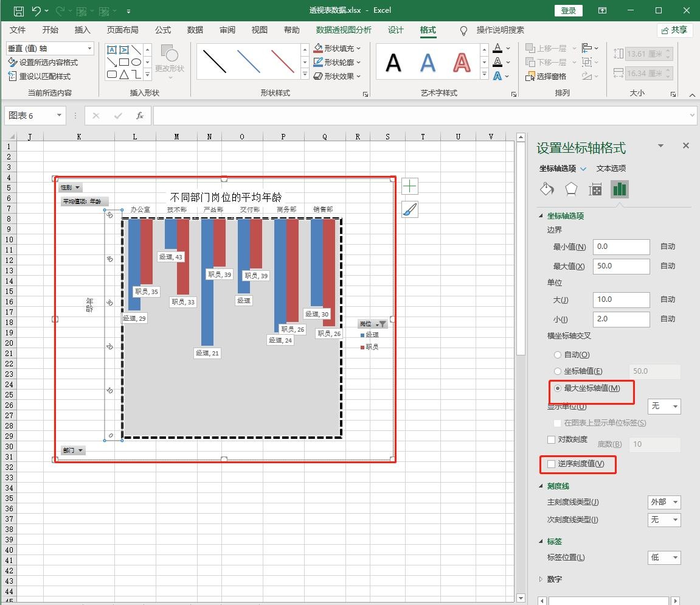Viewport: 700px width, 605px height.
Task: Click the Save icon in title bar
Action: click(18, 10)
